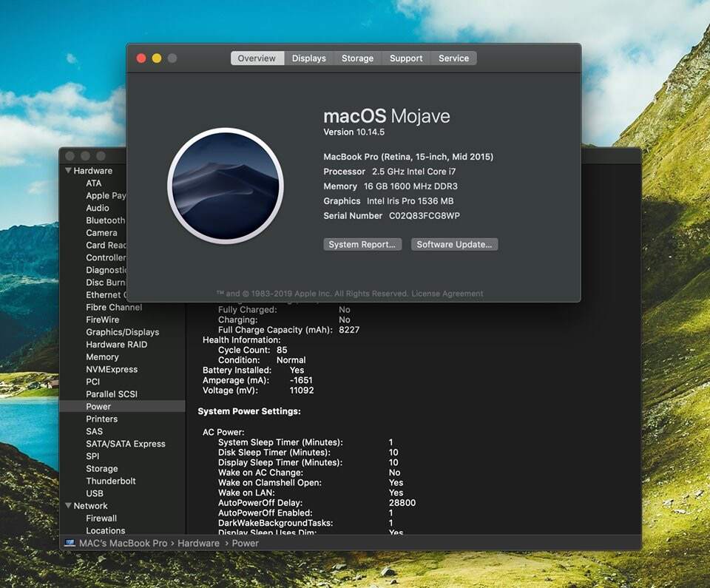Open the License Agreement link
Screen dimensions: 710x588
point(447,294)
